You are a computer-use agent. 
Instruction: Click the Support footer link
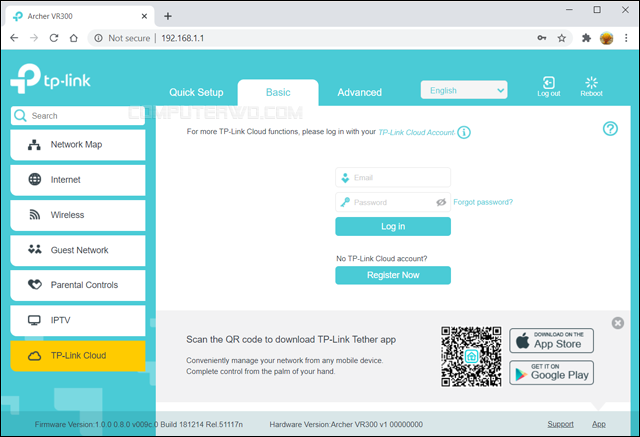560,424
